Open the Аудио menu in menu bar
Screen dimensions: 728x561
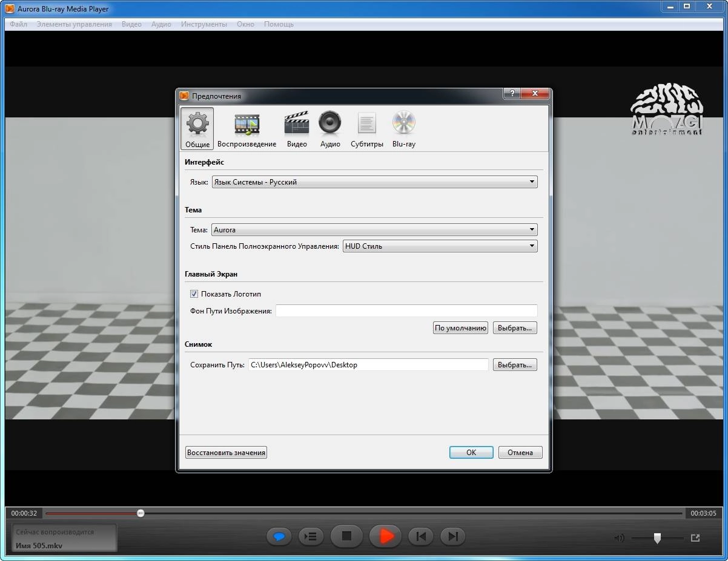click(161, 24)
